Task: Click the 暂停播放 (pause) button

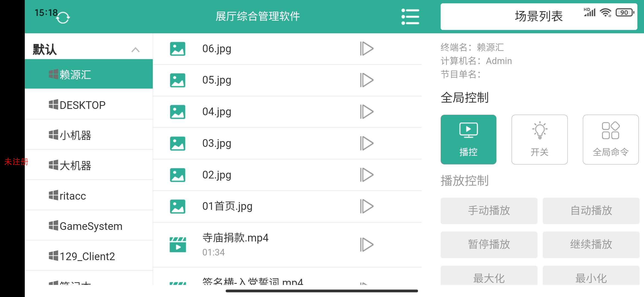Action: coord(489,244)
